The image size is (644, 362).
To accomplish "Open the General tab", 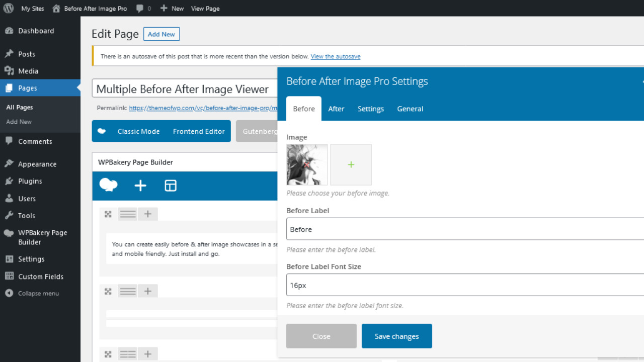I will click(x=410, y=109).
